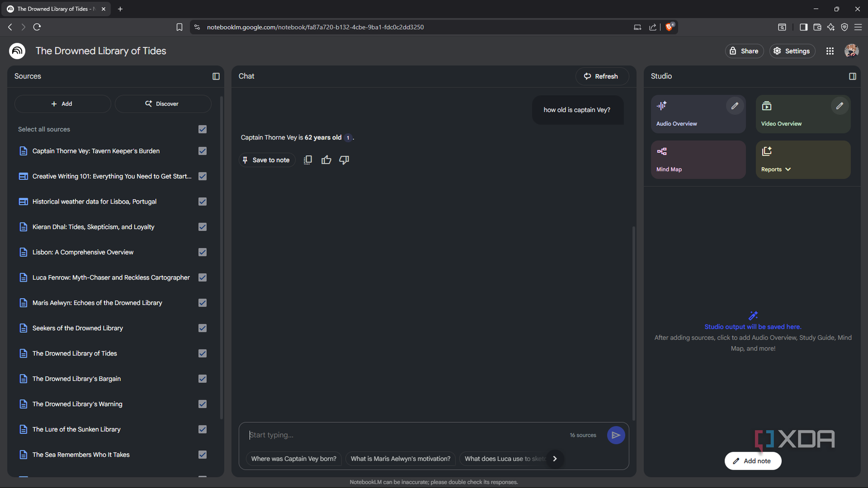Toggle Select all sources checkbox
This screenshot has height=488, width=868.
tap(203, 129)
